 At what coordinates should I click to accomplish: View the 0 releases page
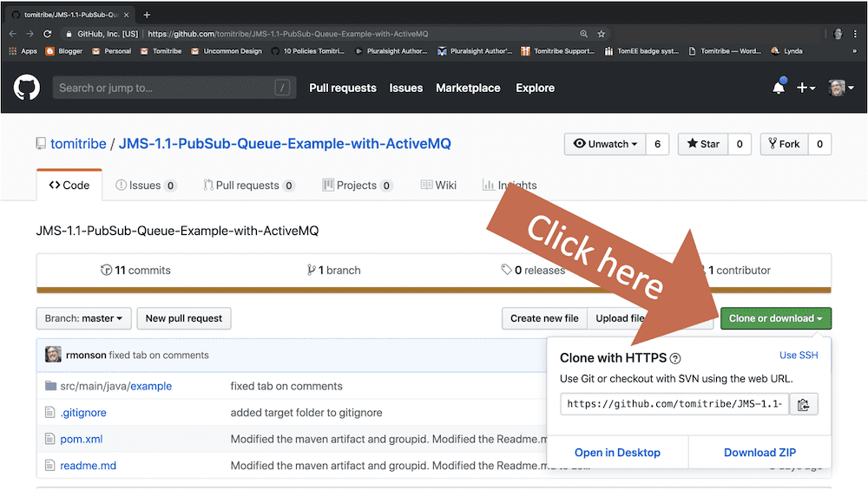coord(533,270)
